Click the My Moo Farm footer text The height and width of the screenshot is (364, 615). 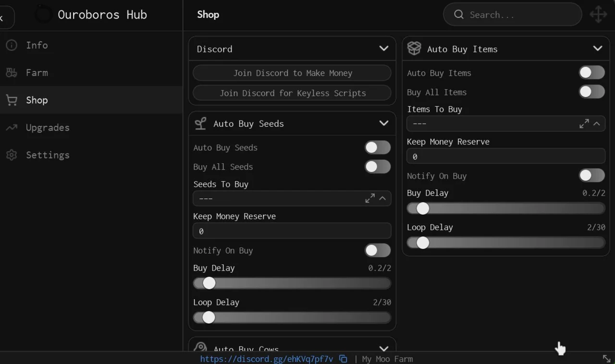coord(387,359)
